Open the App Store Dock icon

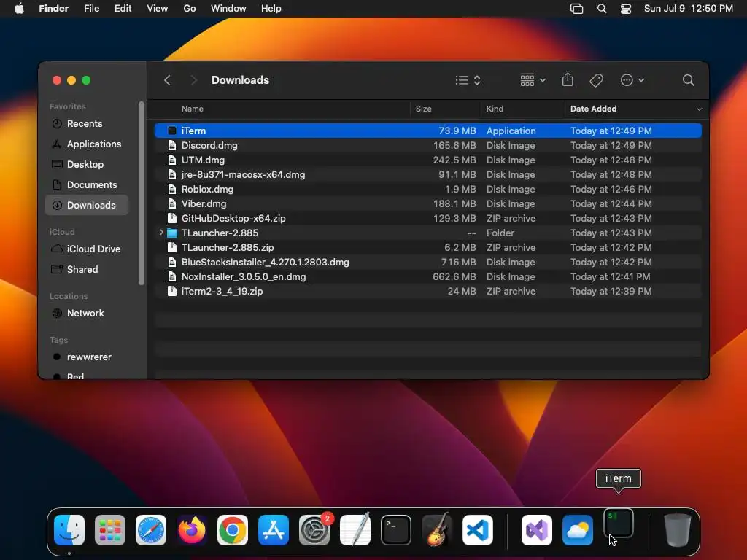274,530
